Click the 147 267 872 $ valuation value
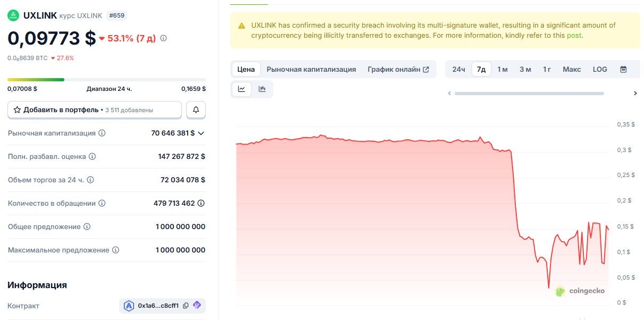644x320 pixels. [x=182, y=157]
